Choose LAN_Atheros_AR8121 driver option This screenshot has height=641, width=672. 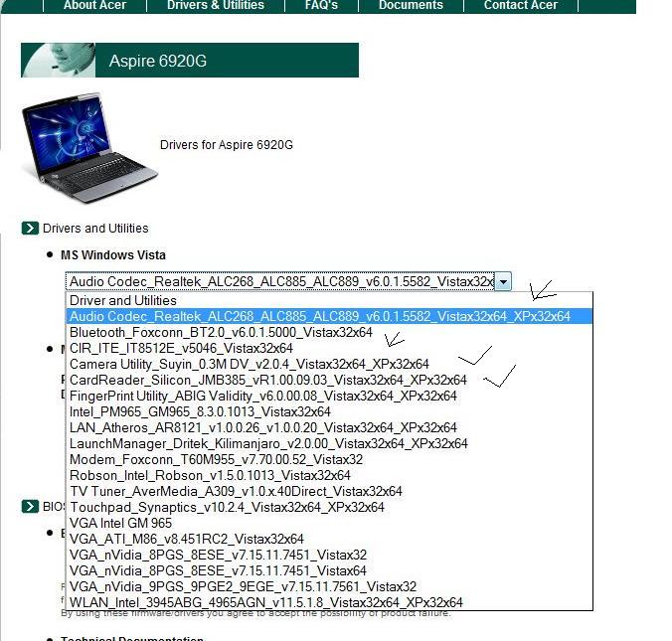329,427
